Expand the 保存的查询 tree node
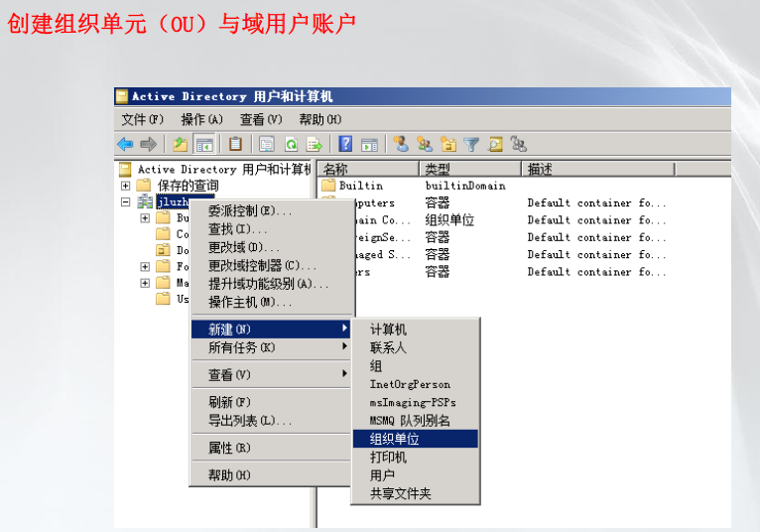Image resolution: width=760 pixels, height=532 pixels. (x=126, y=186)
